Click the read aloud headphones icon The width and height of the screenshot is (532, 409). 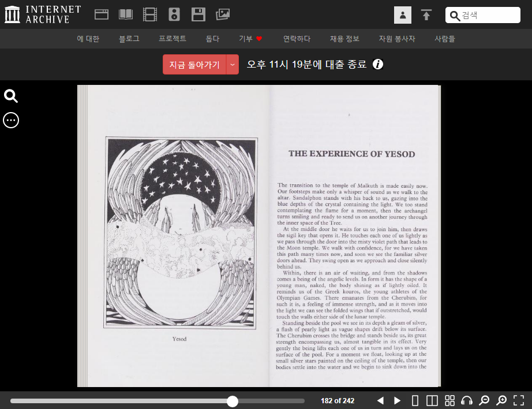467,400
